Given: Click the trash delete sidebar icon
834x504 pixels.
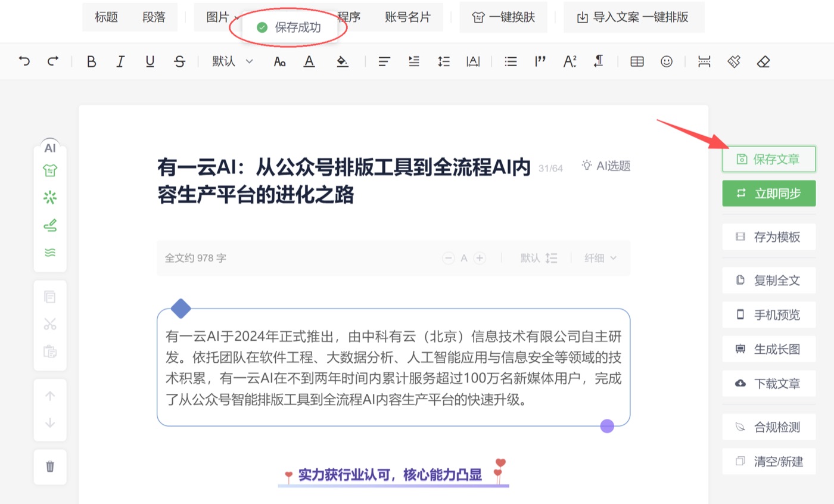Looking at the screenshot, I should [x=50, y=466].
